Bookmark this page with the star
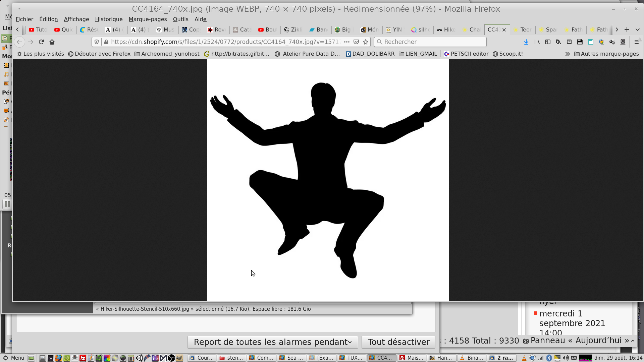644x362 pixels. point(366,42)
